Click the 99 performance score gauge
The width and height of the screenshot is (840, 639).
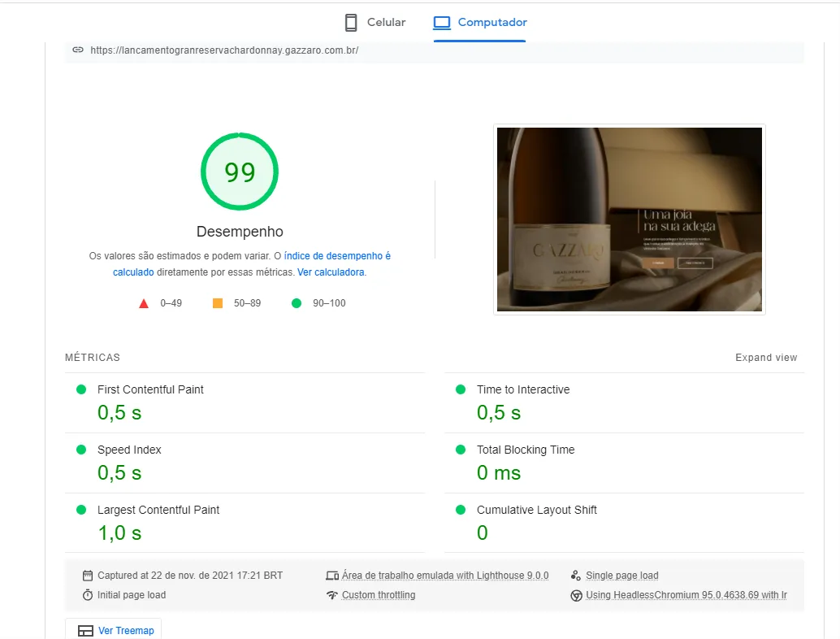pos(240,172)
